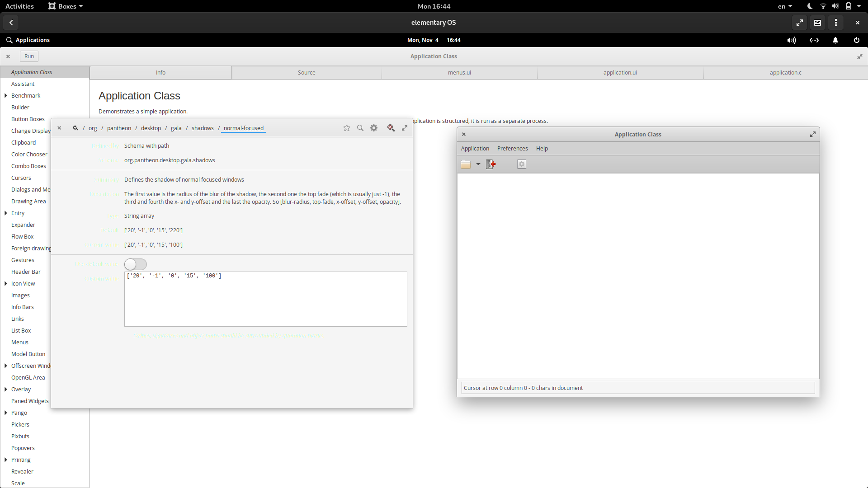
Task: Click the open-folder icon in Application Class toolbar
Action: (x=466, y=164)
